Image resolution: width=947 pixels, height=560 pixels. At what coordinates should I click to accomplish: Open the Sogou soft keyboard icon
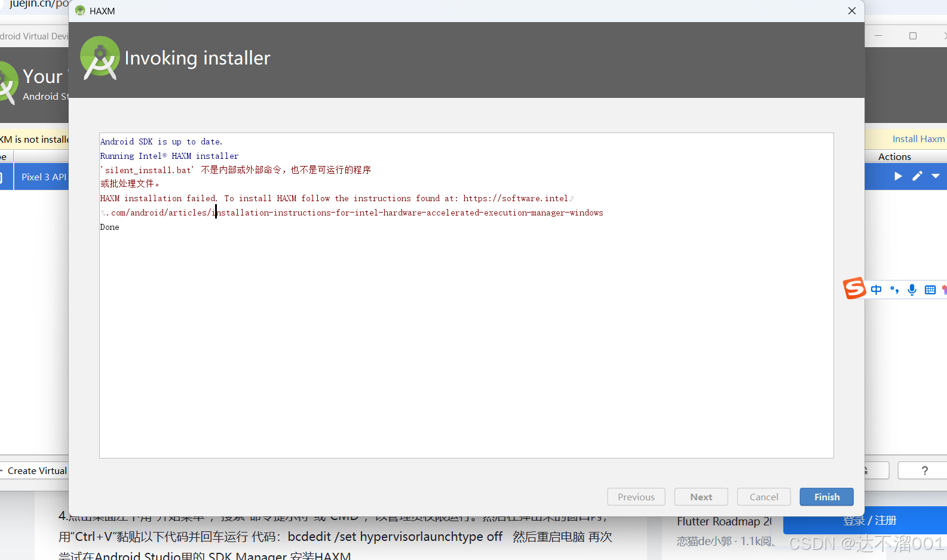click(x=930, y=290)
